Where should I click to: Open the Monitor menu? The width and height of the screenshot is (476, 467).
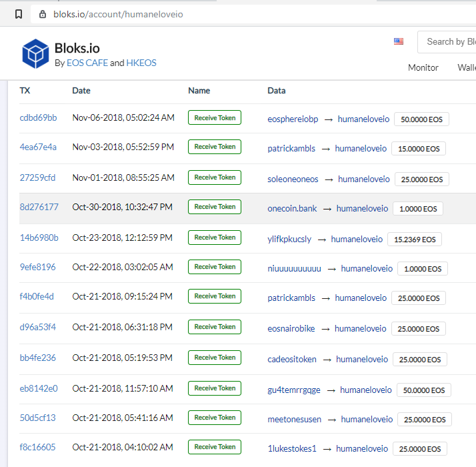click(423, 67)
